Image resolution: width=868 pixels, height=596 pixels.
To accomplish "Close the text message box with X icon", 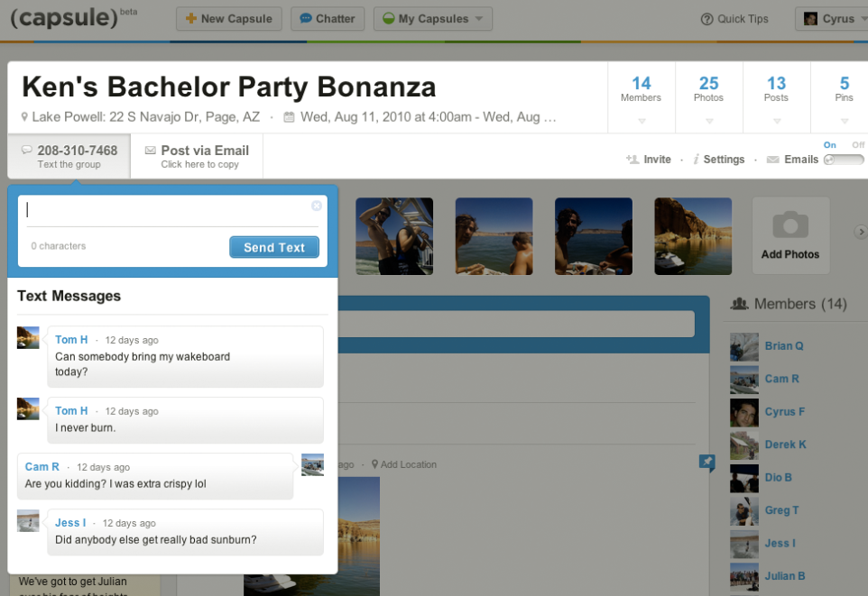I will [317, 206].
